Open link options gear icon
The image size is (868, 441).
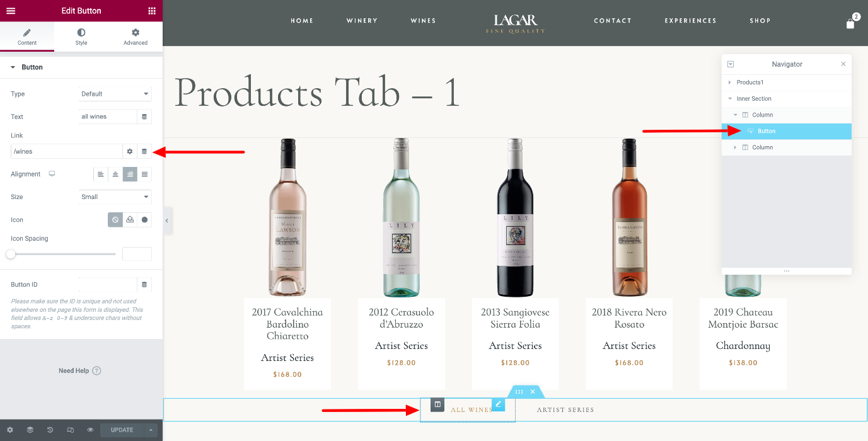point(130,151)
